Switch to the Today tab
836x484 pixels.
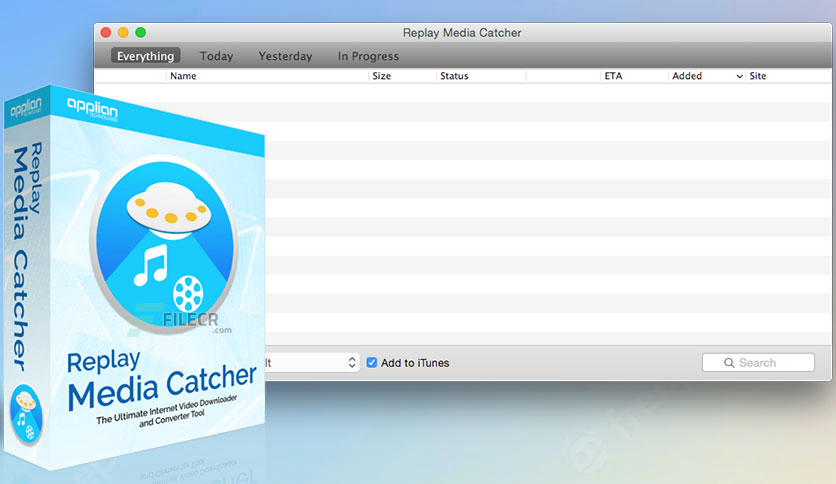(x=216, y=56)
